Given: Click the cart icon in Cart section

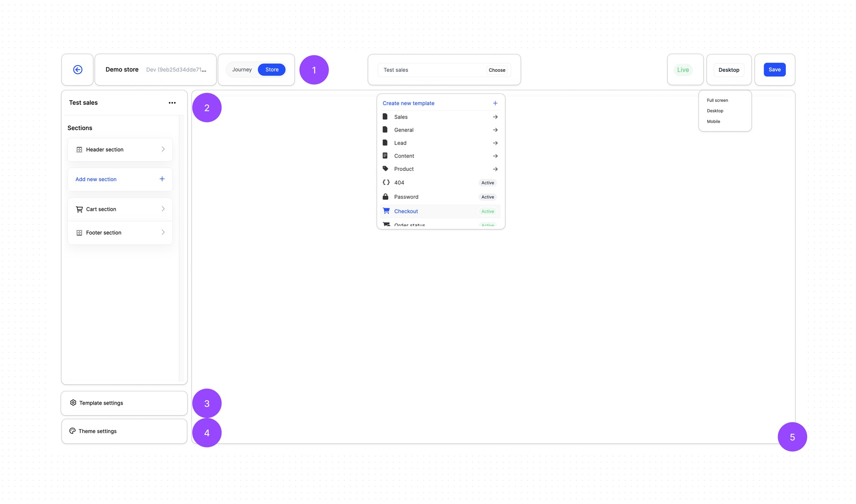Looking at the screenshot, I should click(79, 209).
